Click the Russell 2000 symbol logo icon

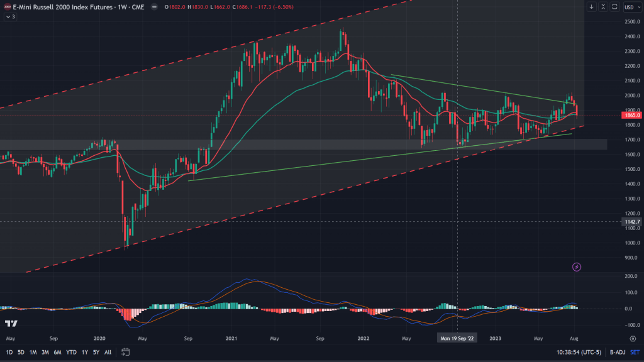tap(6, 7)
